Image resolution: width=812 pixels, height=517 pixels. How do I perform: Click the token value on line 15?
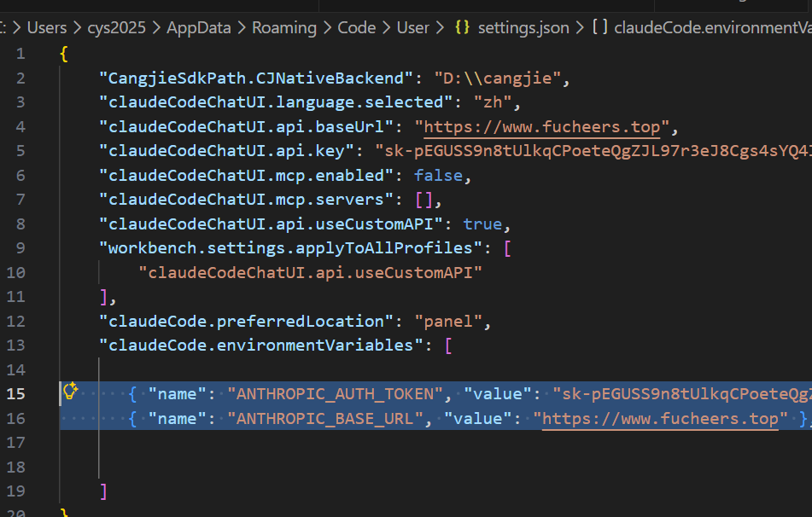tap(681, 394)
